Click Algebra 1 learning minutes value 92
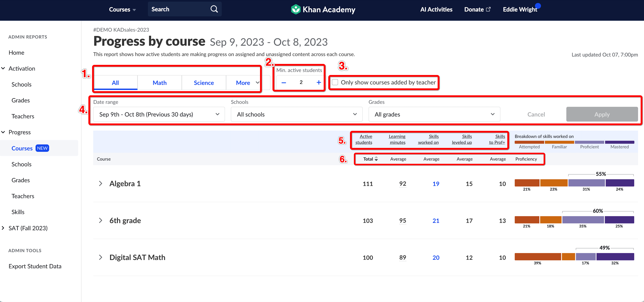 click(403, 184)
